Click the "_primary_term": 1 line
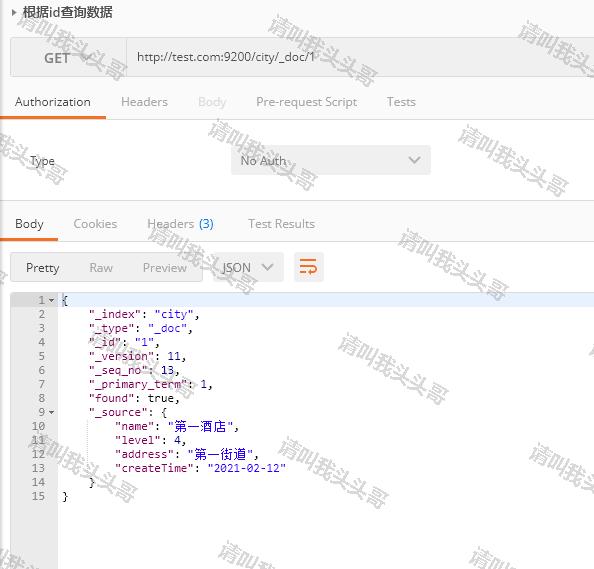This screenshot has height=569, width=594. (151, 385)
